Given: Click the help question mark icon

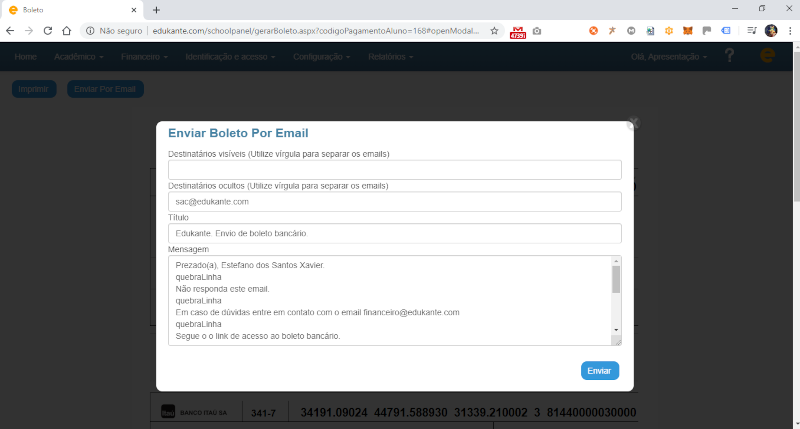Looking at the screenshot, I should pyautogui.click(x=730, y=55).
